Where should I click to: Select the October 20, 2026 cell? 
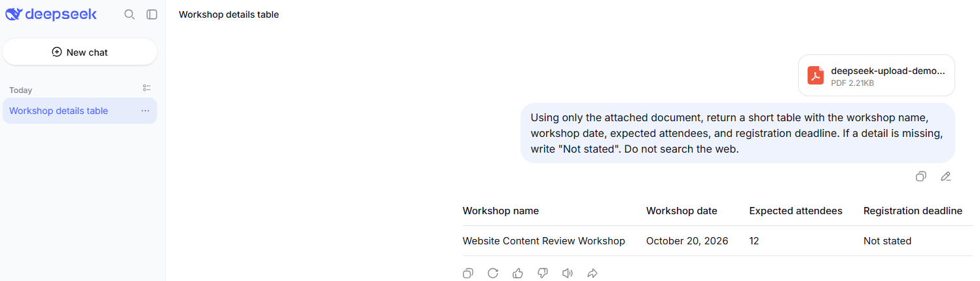click(687, 241)
